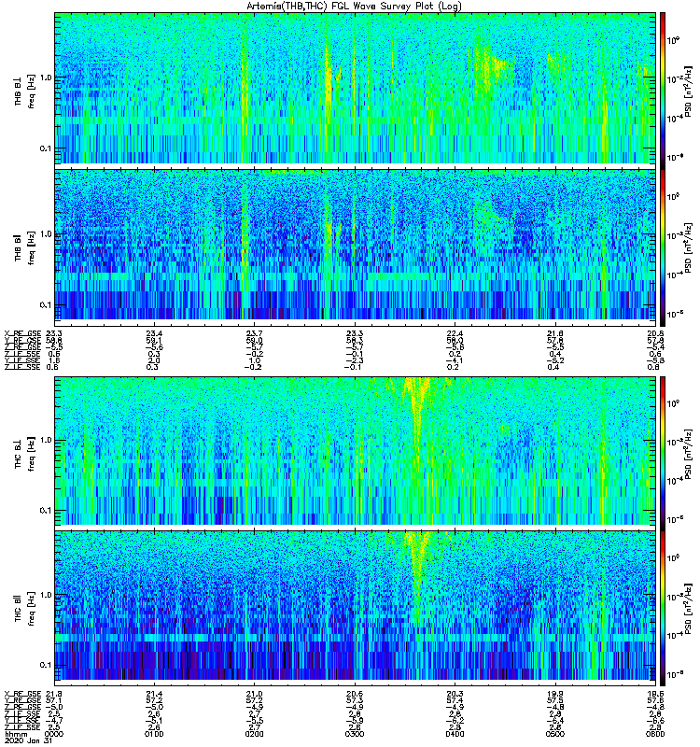
Task: Click the X_RE_GSE value 19.9 under the THC panels
Action: tap(554, 694)
